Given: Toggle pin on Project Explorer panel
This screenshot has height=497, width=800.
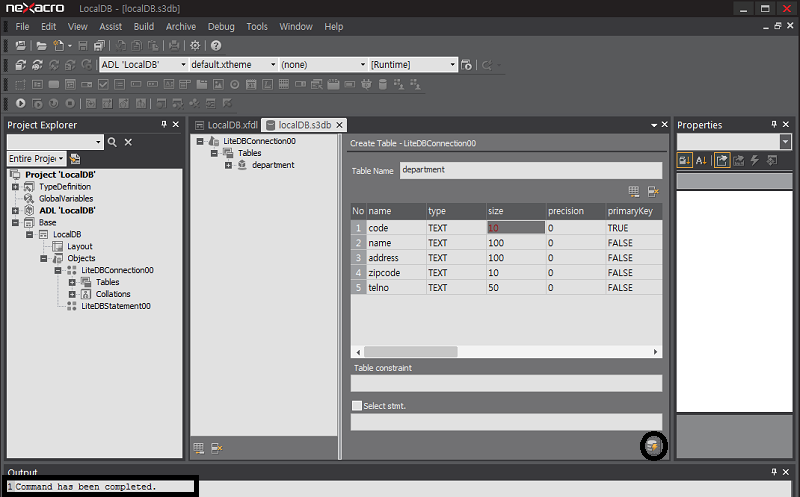Looking at the screenshot, I should tap(164, 125).
